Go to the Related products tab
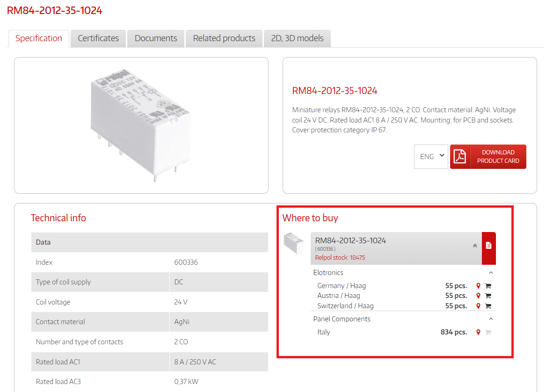Viewport: 546px width, 392px height. (224, 38)
